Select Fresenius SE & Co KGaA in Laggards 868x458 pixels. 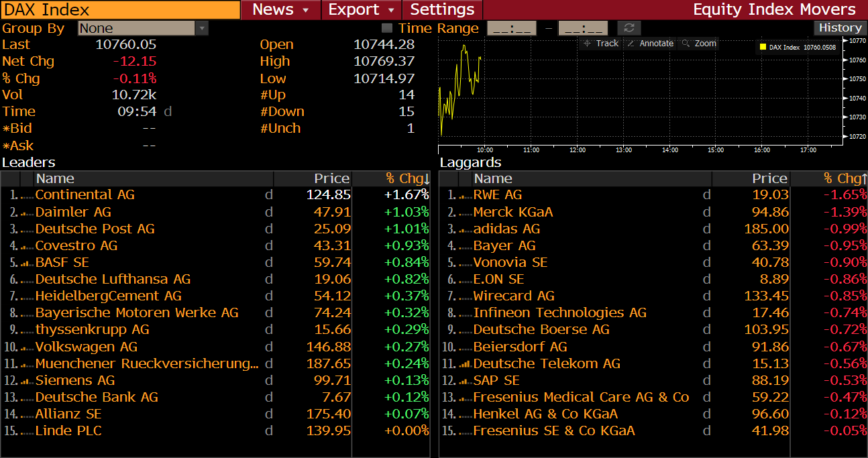[x=553, y=431]
